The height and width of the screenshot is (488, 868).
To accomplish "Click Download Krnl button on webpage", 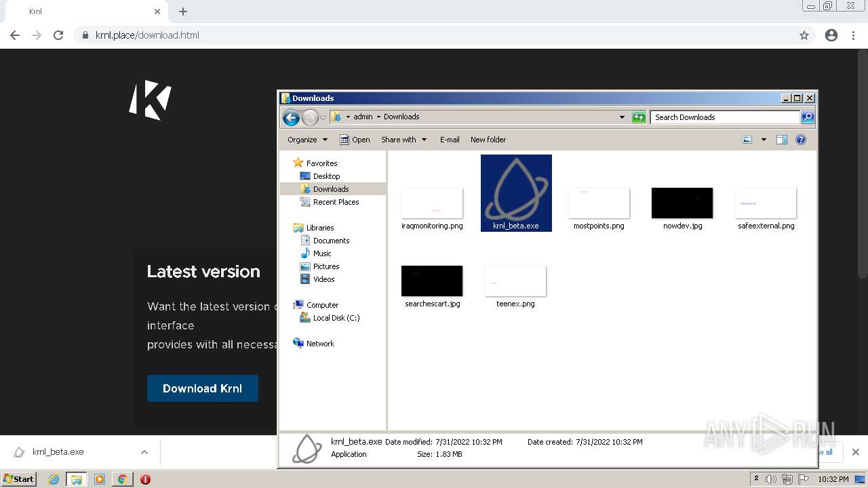I will (203, 388).
